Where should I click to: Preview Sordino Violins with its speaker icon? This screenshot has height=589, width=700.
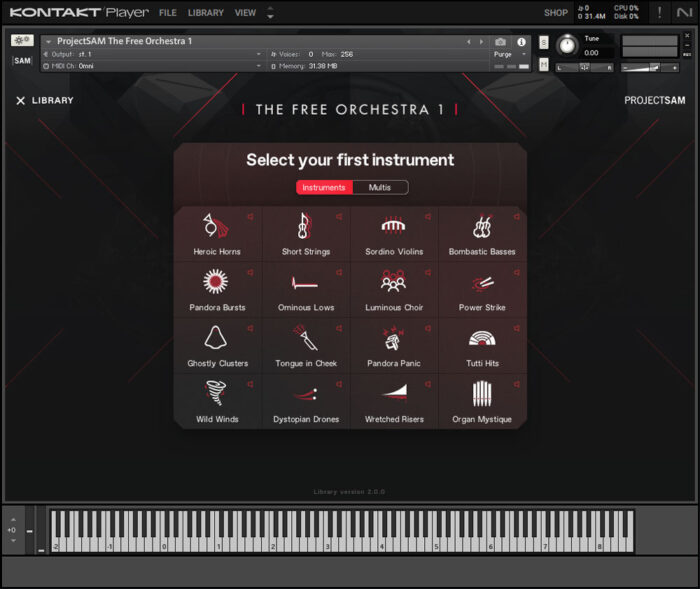(428, 217)
